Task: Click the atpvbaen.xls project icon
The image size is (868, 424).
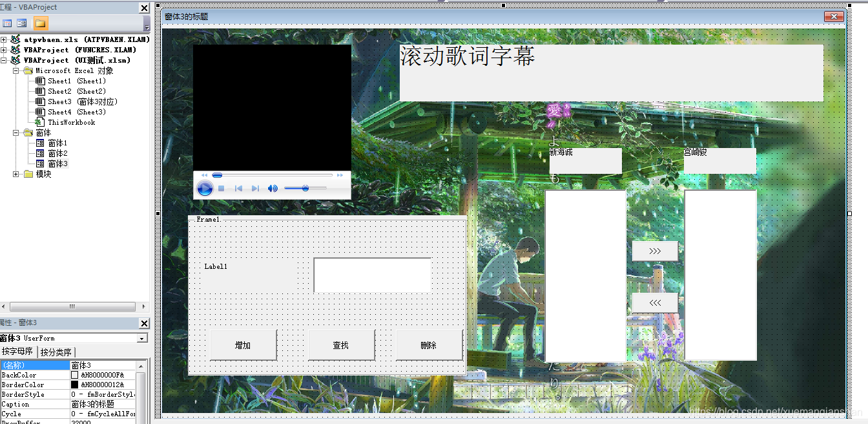Action: (x=16, y=39)
